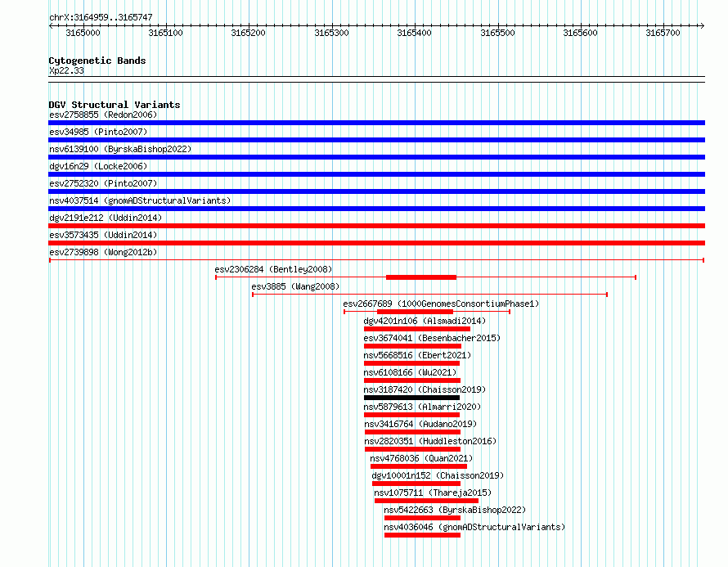The height and width of the screenshot is (567, 728).
Task: Click ruler position 3165200
Action: 249,33
